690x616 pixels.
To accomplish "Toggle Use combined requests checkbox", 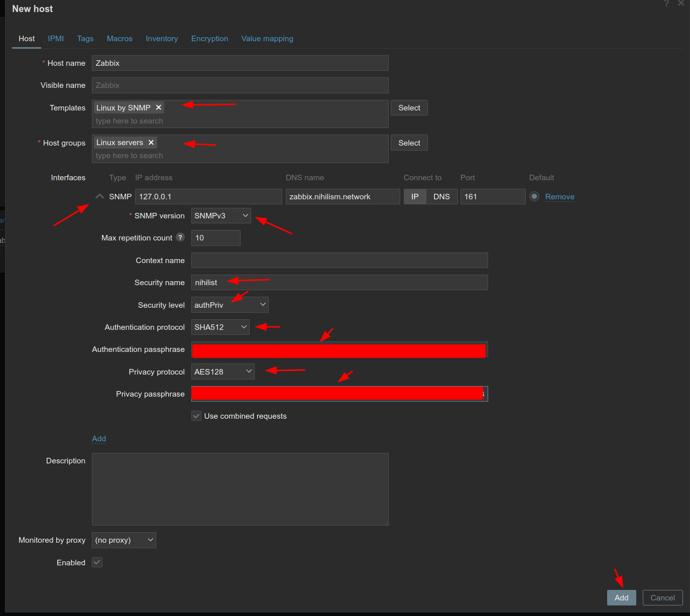I will tap(196, 416).
